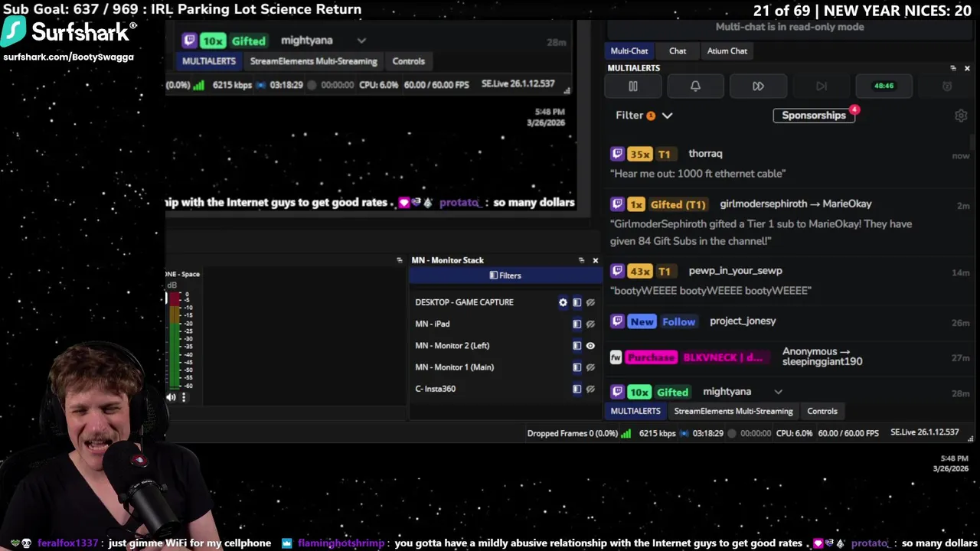Open the lower Controls tab
The height and width of the screenshot is (551, 980).
pyautogui.click(x=822, y=411)
